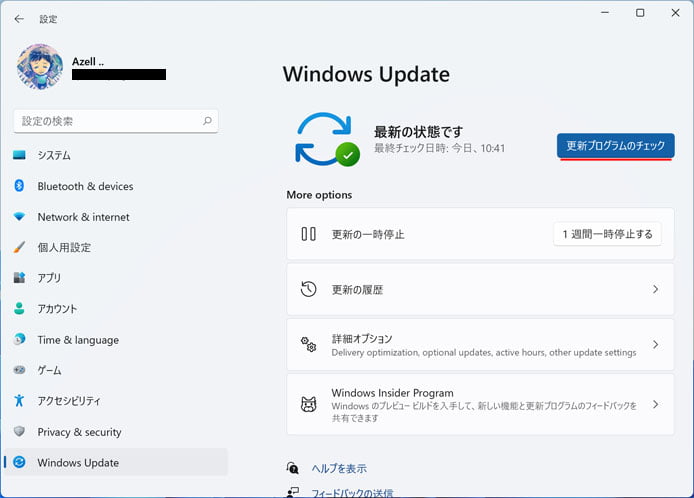
Task: Open the user profile avatar picture
Action: click(x=40, y=66)
